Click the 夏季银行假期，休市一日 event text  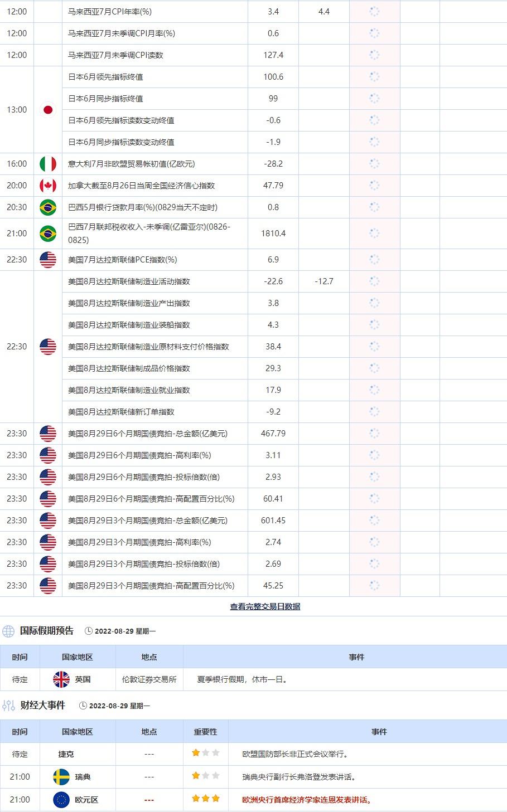click(x=243, y=679)
